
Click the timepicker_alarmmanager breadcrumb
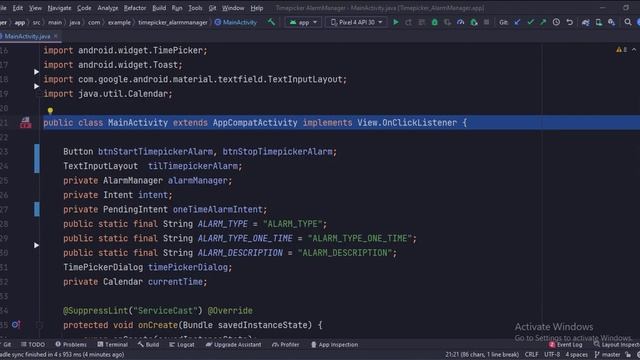coord(173,22)
